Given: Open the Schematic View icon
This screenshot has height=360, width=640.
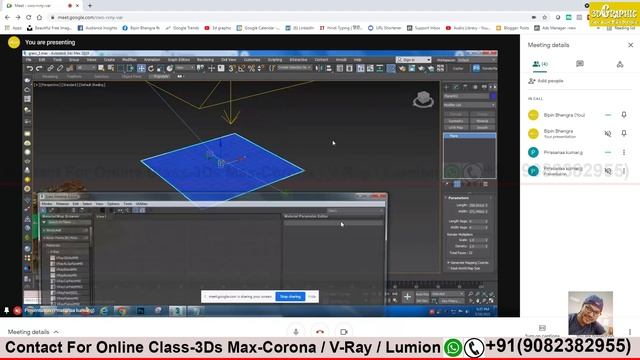Looking at the screenshot, I should [x=380, y=69].
